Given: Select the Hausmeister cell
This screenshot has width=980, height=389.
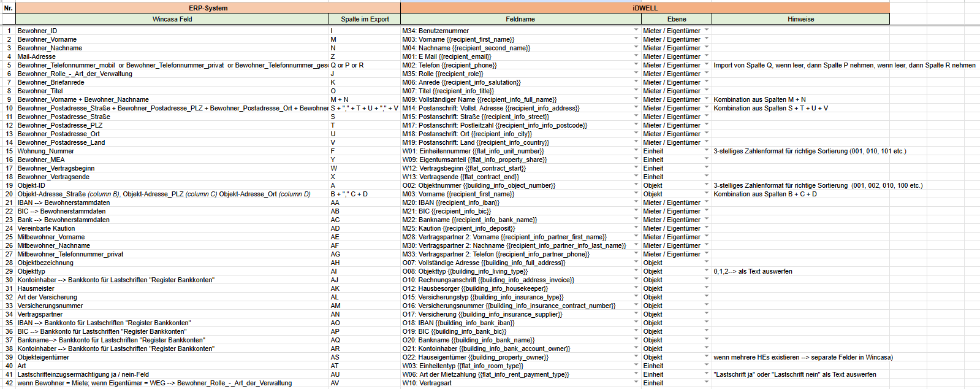Looking at the screenshot, I should point(172,288).
